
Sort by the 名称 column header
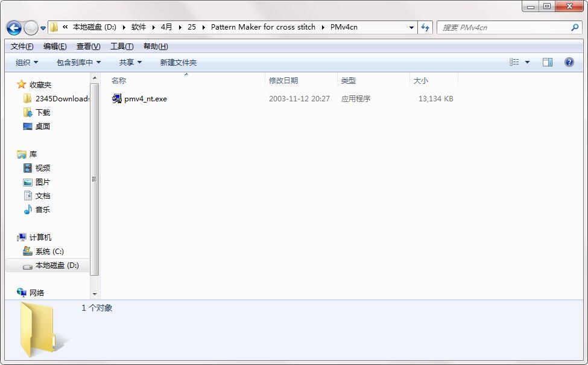point(118,80)
